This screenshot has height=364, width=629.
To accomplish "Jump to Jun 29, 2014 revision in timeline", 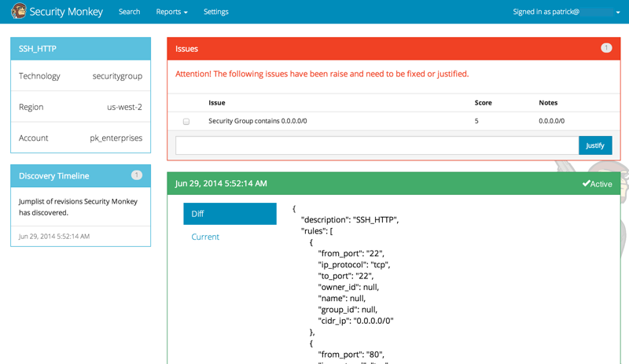I will click(x=54, y=237).
